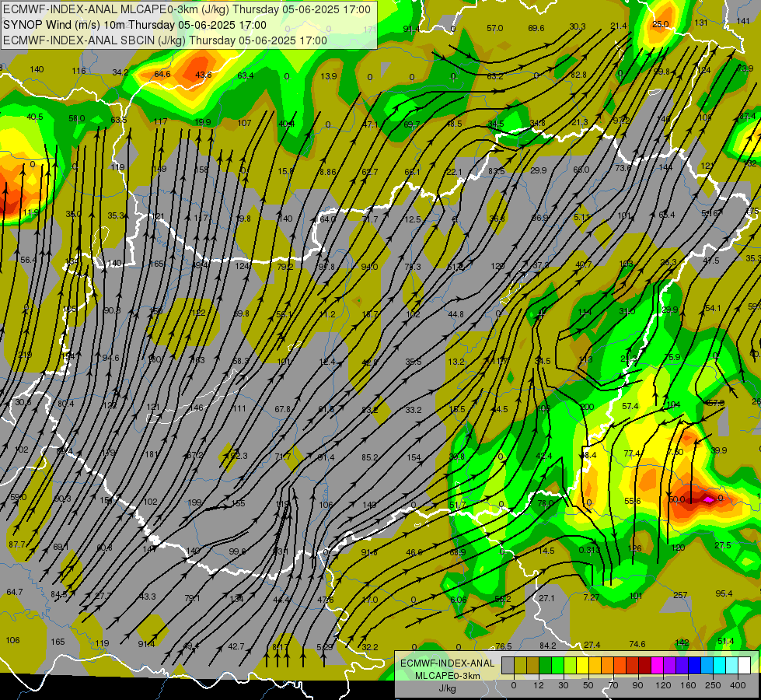Click the map value 25.0
761x700 pixels.
660,24
